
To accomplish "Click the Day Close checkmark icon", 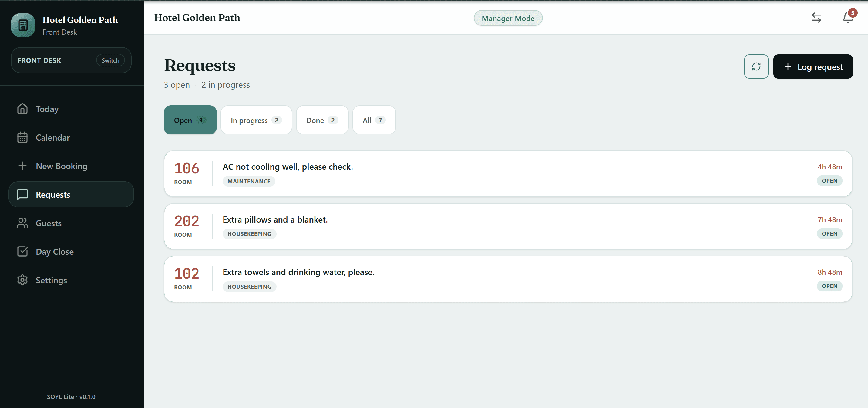I will tap(22, 251).
